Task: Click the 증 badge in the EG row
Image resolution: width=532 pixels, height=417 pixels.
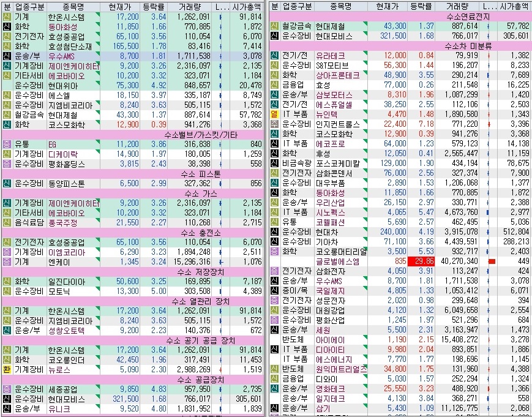Action: click(x=7, y=144)
